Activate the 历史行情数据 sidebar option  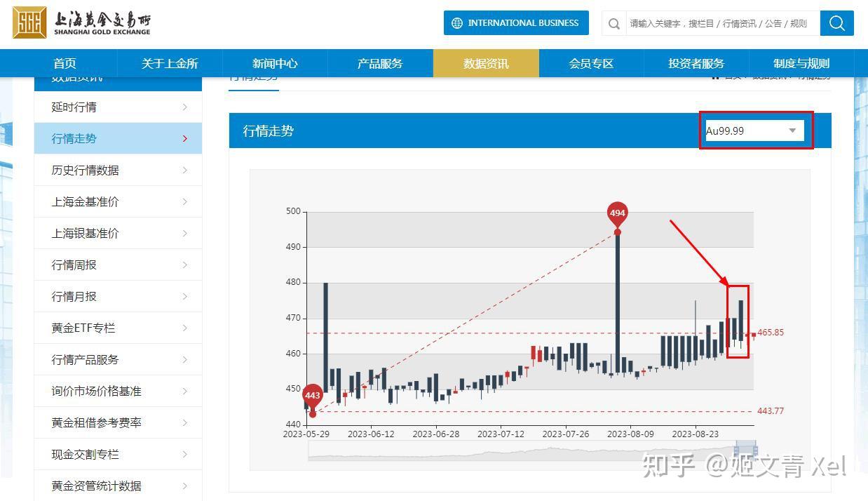(x=84, y=170)
